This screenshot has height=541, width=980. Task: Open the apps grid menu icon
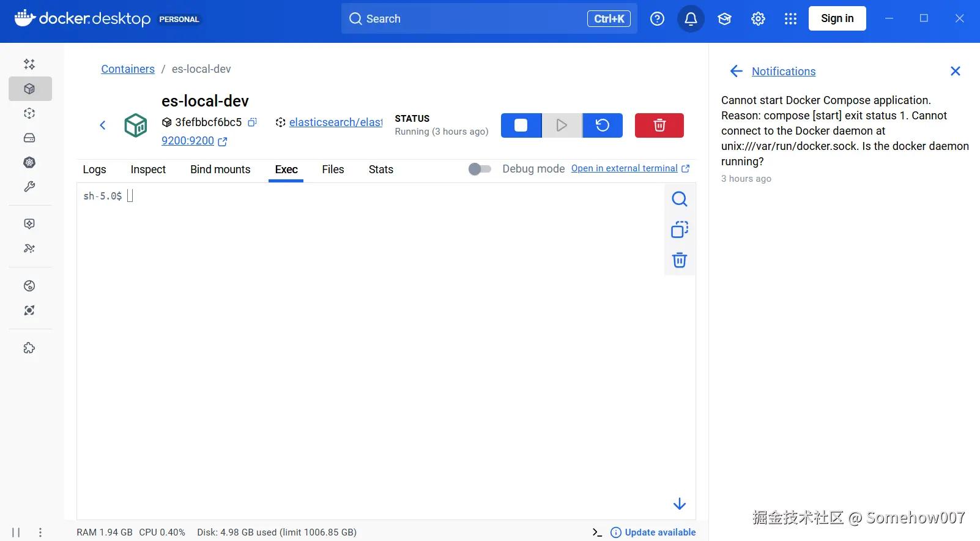790,19
